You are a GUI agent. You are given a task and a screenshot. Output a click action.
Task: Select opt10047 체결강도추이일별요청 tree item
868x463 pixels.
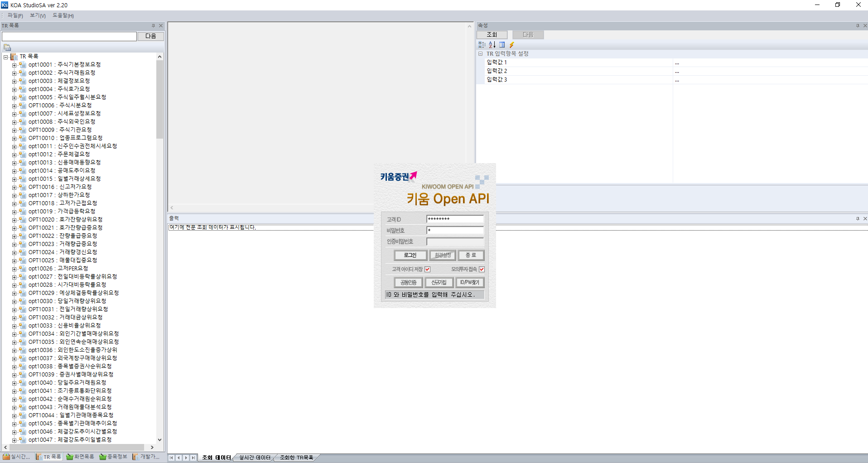[x=70, y=440]
